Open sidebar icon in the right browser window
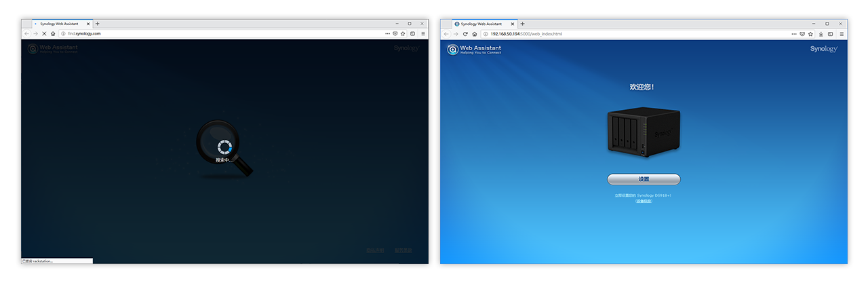The height and width of the screenshot is (285, 868). click(831, 33)
